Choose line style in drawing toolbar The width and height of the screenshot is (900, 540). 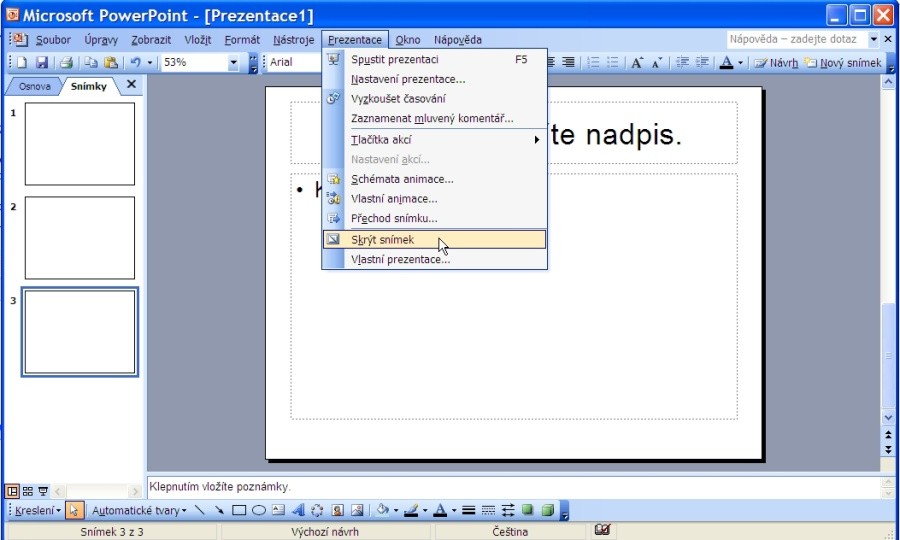pyautogui.click(x=468, y=510)
